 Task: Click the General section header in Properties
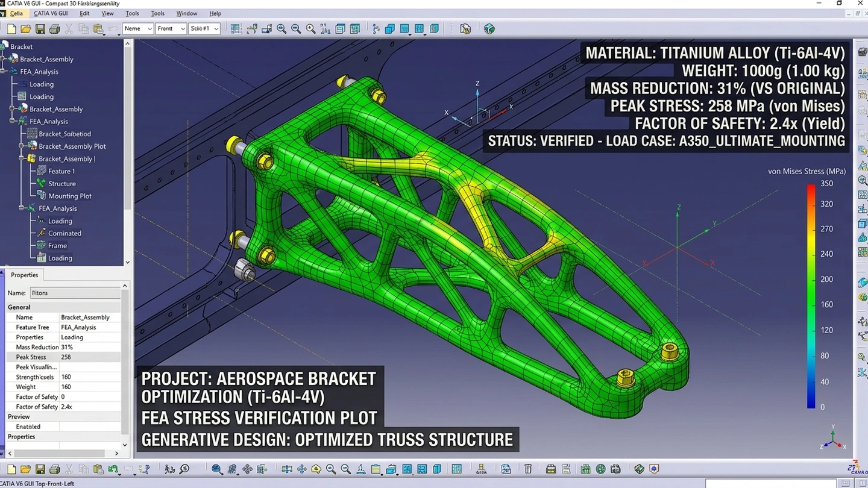tap(63, 307)
